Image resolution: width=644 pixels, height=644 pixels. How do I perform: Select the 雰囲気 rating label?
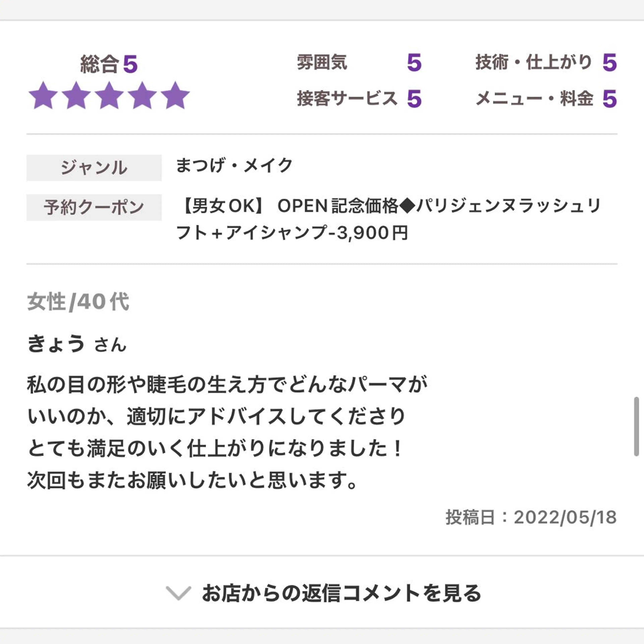(322, 62)
